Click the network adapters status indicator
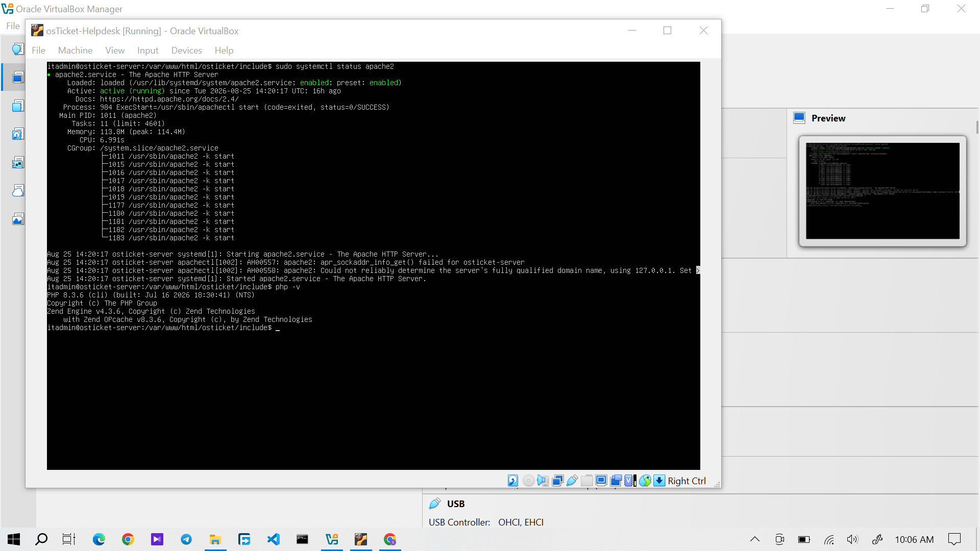This screenshot has width=980, height=551. (x=557, y=481)
